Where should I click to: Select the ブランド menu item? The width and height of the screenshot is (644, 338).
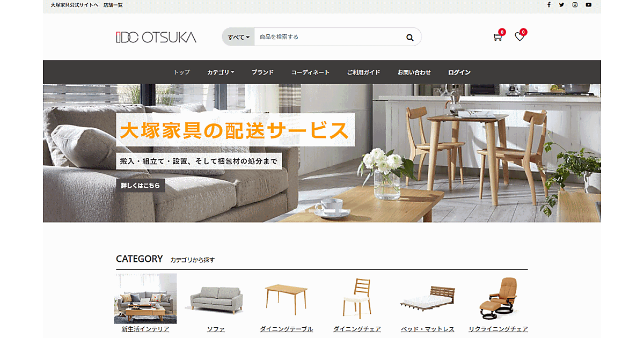[262, 72]
